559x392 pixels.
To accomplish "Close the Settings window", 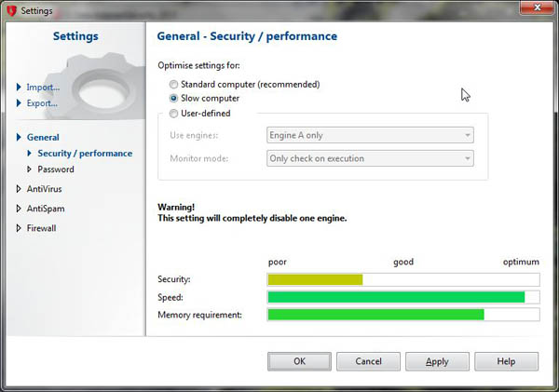I will tap(538, 7).
